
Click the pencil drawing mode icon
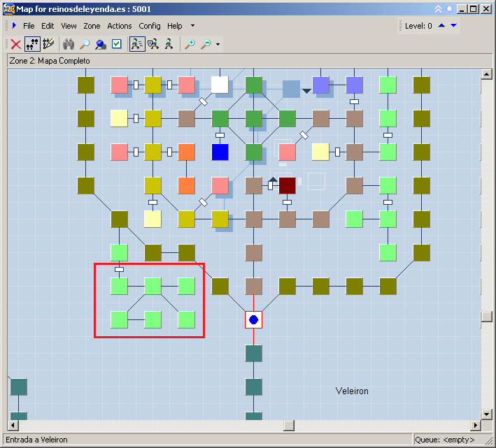point(48,44)
